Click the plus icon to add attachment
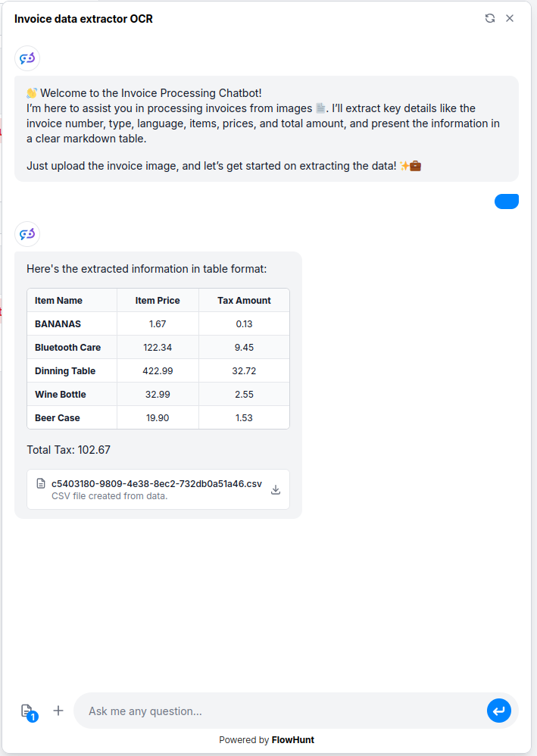This screenshot has width=537, height=756. 58,711
